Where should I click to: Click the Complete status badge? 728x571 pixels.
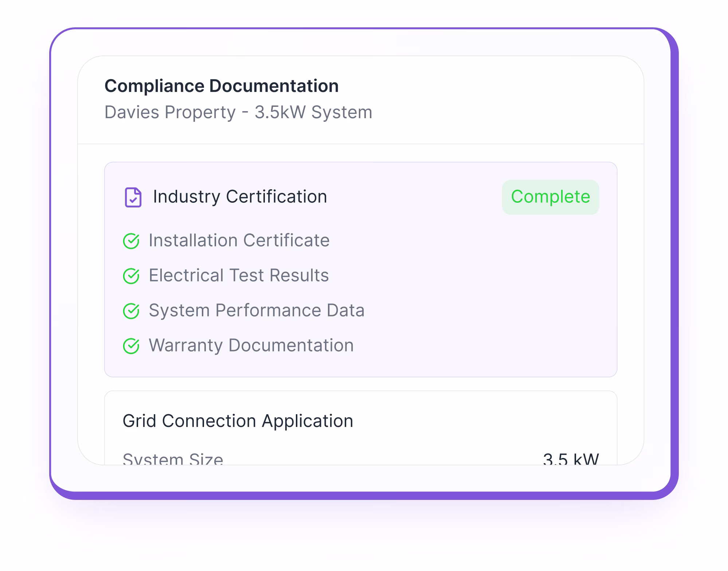click(550, 197)
